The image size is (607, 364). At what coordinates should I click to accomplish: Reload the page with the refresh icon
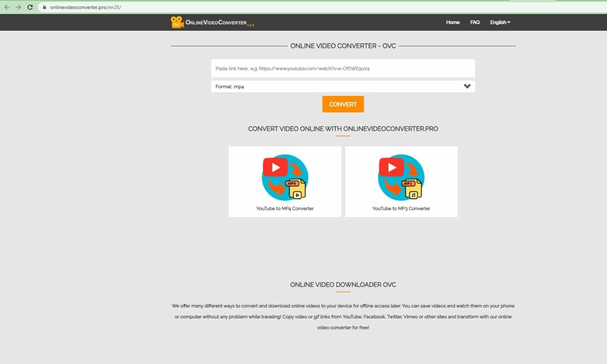tap(30, 7)
